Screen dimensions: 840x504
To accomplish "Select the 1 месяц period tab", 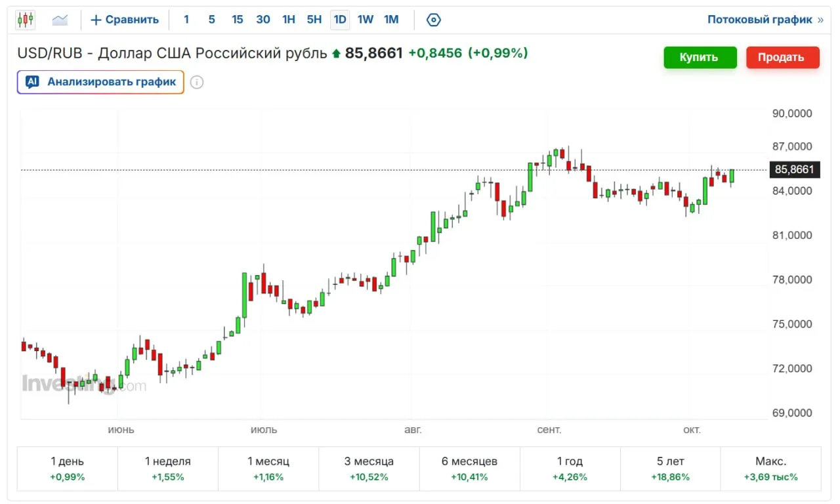I will coord(268,469).
